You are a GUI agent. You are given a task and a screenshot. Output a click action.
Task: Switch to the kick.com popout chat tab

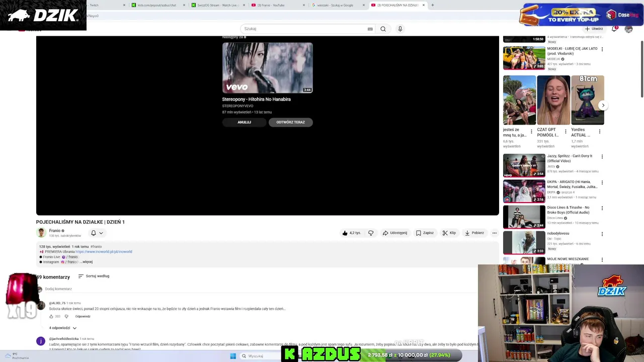click(x=158, y=5)
